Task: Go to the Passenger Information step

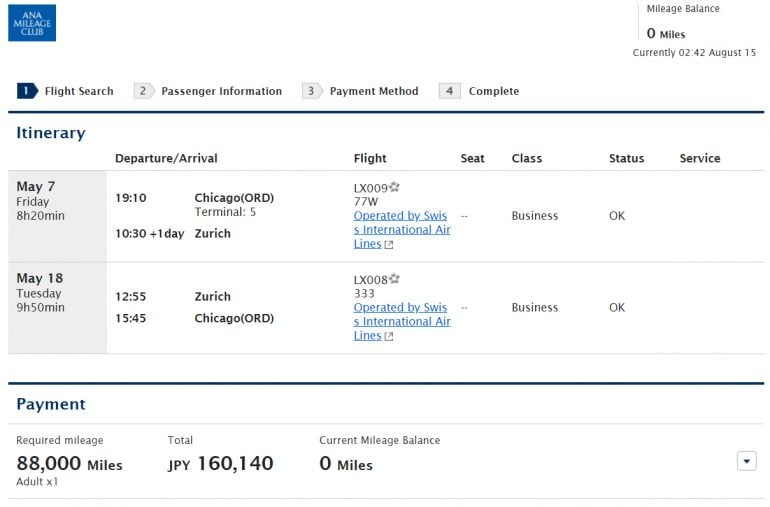Action: (x=221, y=91)
